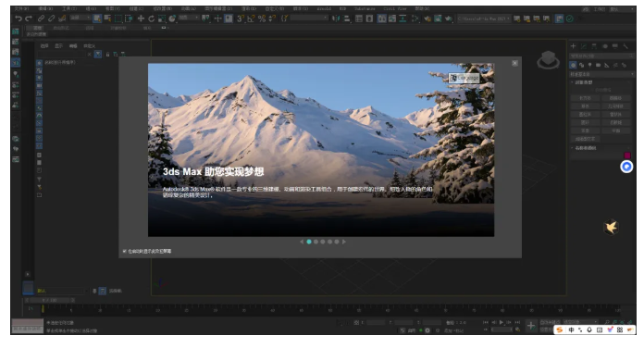
Task: Toggle Chinese input mode 中 icon
Action: pos(571,329)
